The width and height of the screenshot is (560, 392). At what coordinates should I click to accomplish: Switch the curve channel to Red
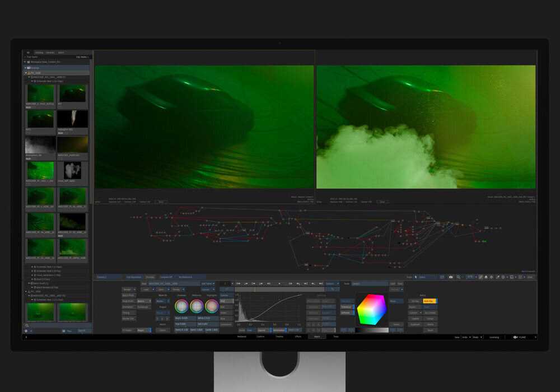tap(226, 306)
